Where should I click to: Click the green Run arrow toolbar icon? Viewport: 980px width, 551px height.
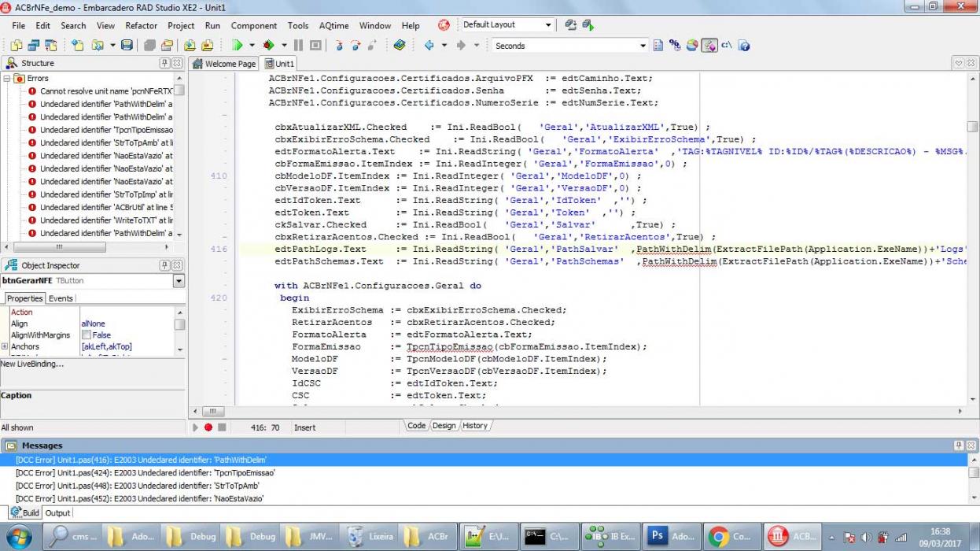tap(237, 46)
